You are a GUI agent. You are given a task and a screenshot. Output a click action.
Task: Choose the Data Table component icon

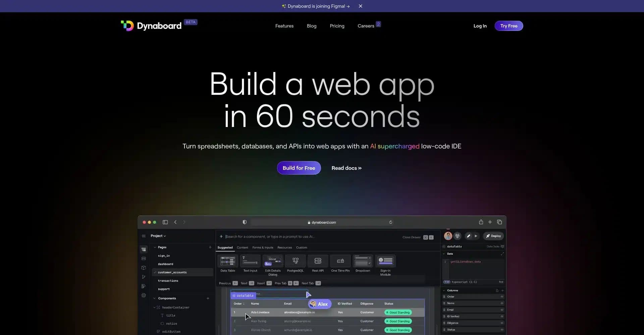227,261
